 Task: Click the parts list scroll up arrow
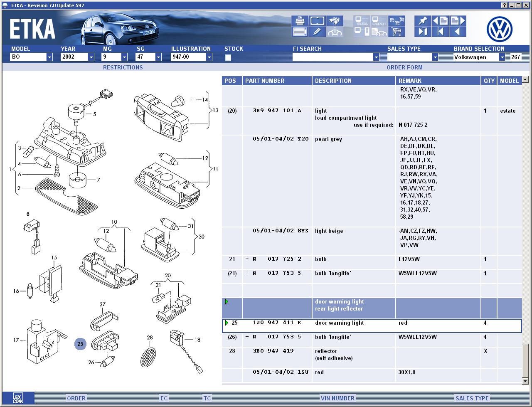point(525,79)
